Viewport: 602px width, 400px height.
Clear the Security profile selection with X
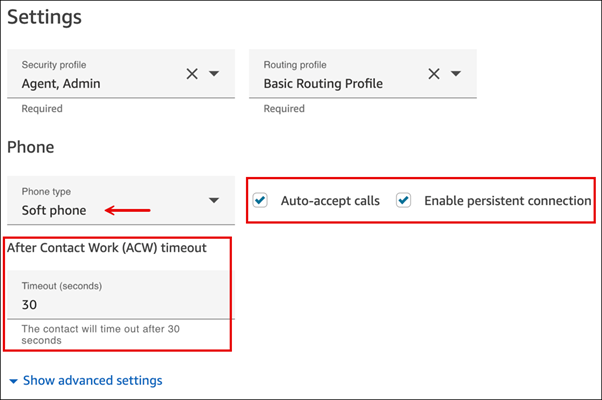(192, 74)
